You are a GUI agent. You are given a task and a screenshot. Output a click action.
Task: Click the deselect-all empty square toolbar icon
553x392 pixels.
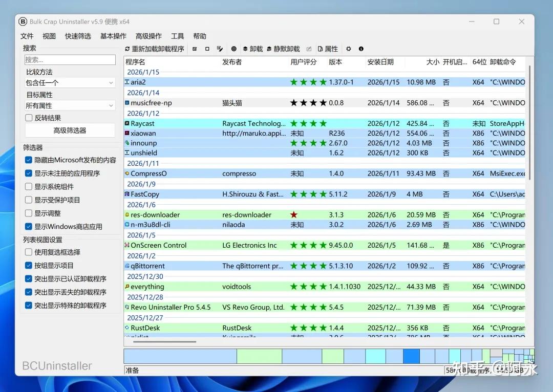click(x=207, y=49)
